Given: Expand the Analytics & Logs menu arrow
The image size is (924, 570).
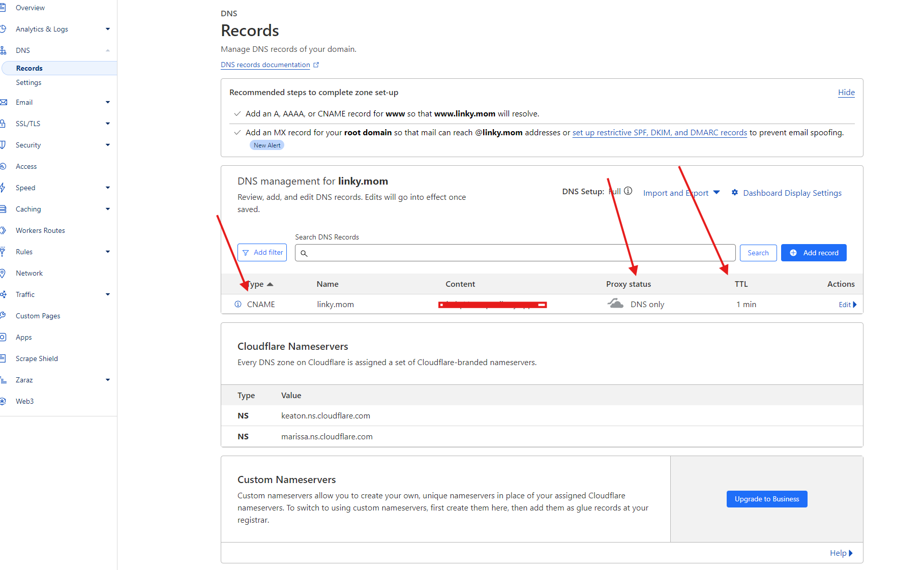Looking at the screenshot, I should click(x=108, y=29).
